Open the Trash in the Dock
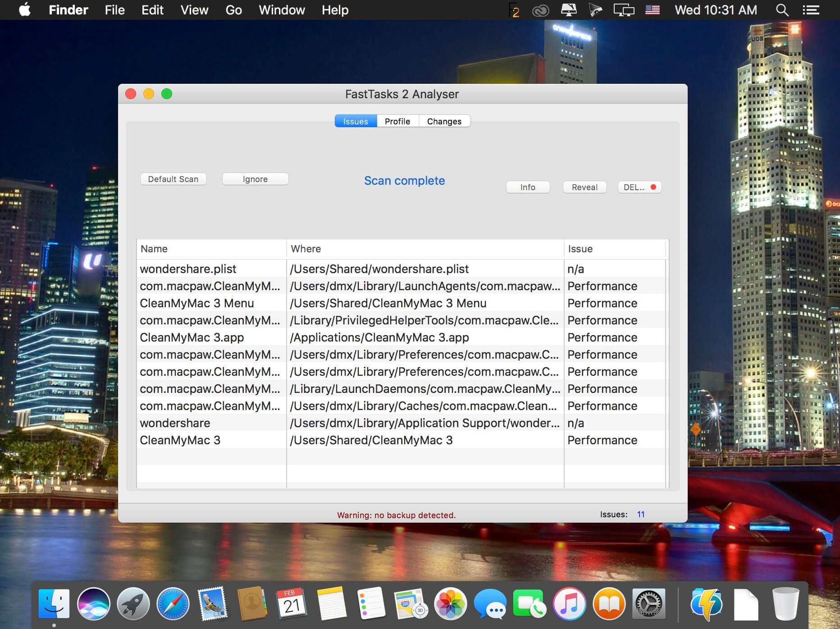The image size is (840, 629). 785,603
